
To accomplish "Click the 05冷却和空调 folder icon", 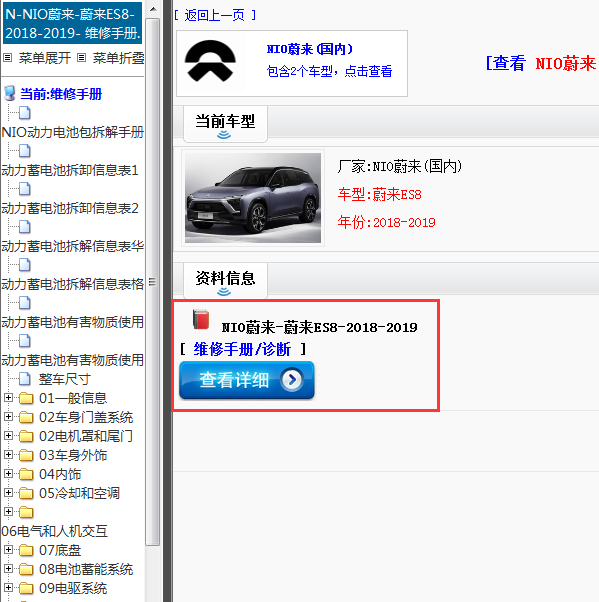I will click(x=26, y=493).
